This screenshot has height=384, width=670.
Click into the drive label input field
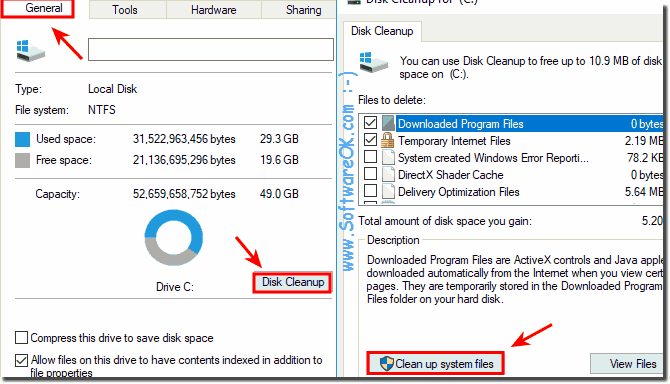click(211, 50)
